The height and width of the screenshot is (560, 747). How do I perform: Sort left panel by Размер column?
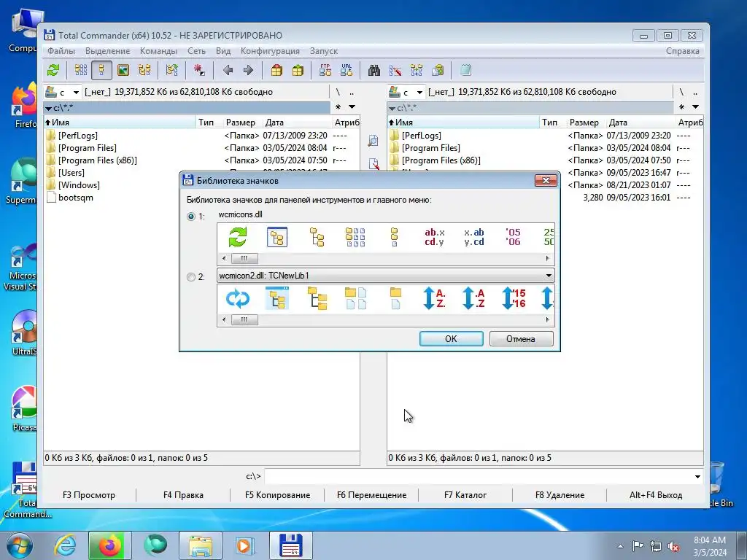point(241,122)
